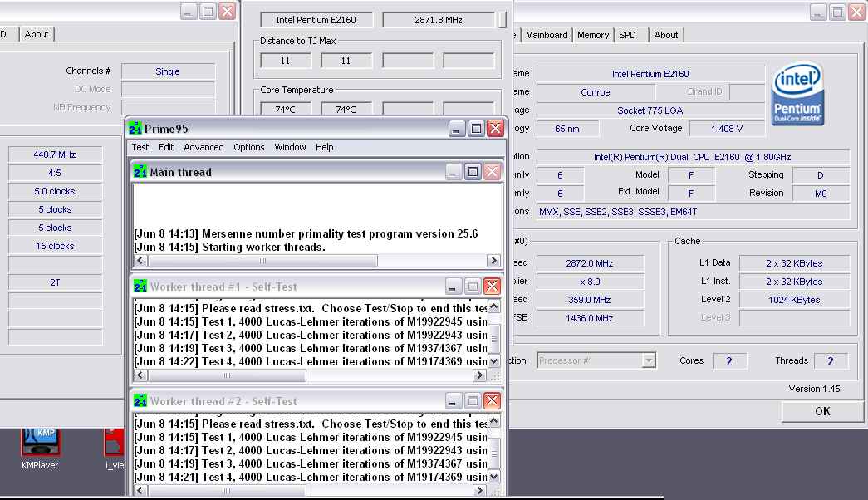Screen dimensions: 868x500
Task: Open the Help menu in Prime95
Action: 325,147
